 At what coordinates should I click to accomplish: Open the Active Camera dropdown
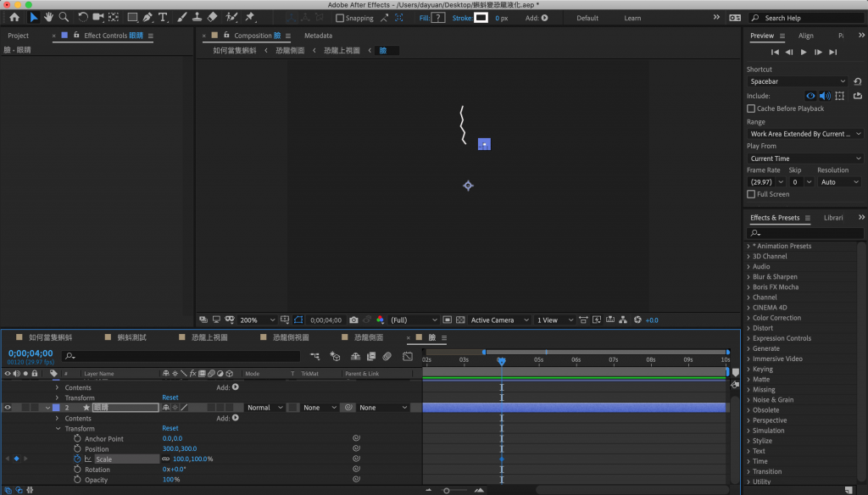(499, 320)
